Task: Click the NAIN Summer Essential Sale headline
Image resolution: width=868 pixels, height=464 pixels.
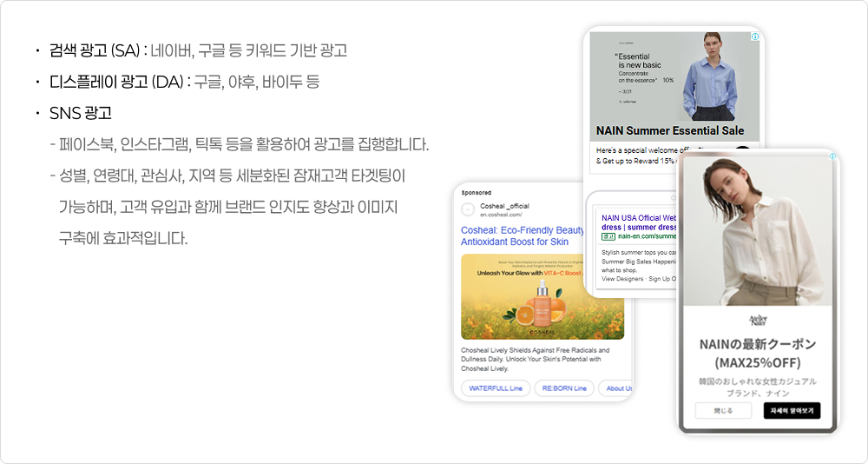Action: click(x=669, y=130)
